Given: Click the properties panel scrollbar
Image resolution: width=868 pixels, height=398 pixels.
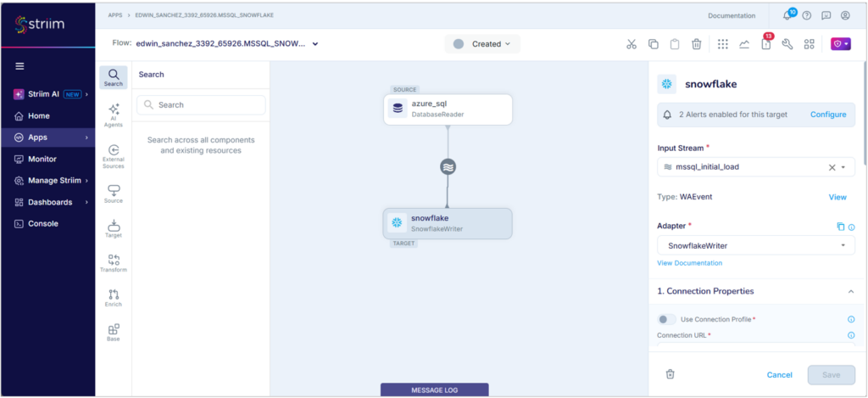Looking at the screenshot, I should coord(865,111).
